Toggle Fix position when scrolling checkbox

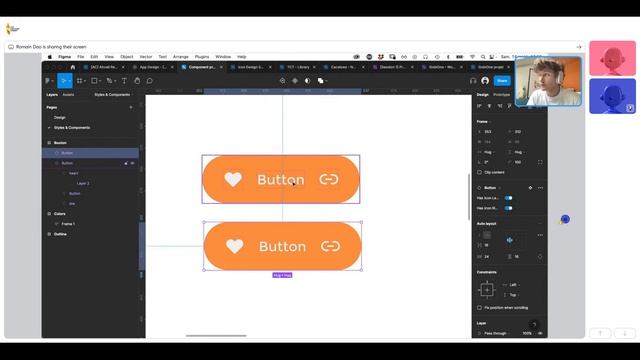[x=480, y=308]
